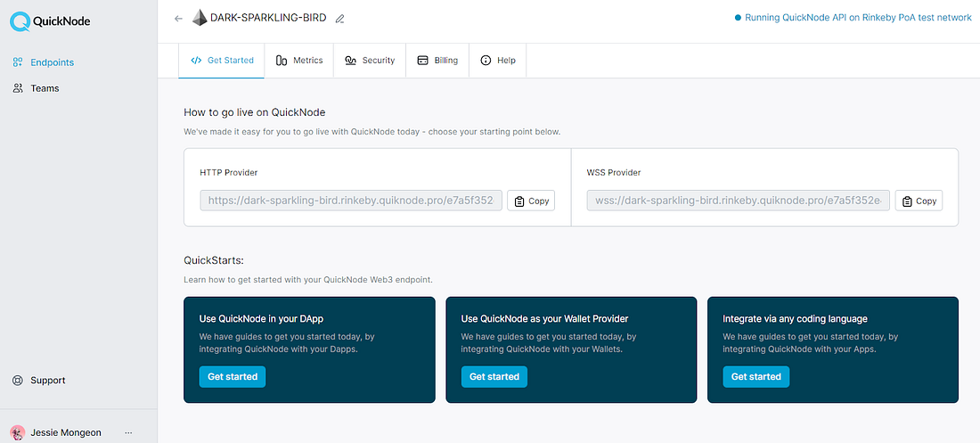Switch to the Metrics tab
980x443 pixels.
299,61
